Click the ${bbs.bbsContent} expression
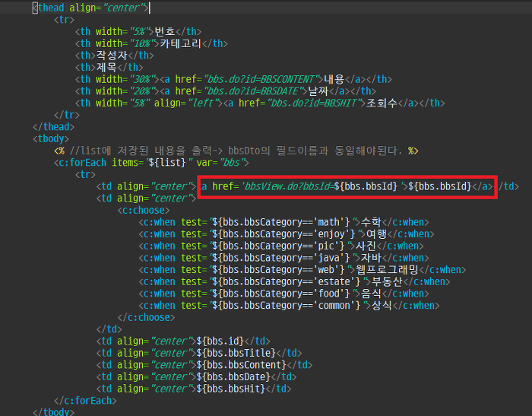This screenshot has width=532, height=416. tap(242, 365)
